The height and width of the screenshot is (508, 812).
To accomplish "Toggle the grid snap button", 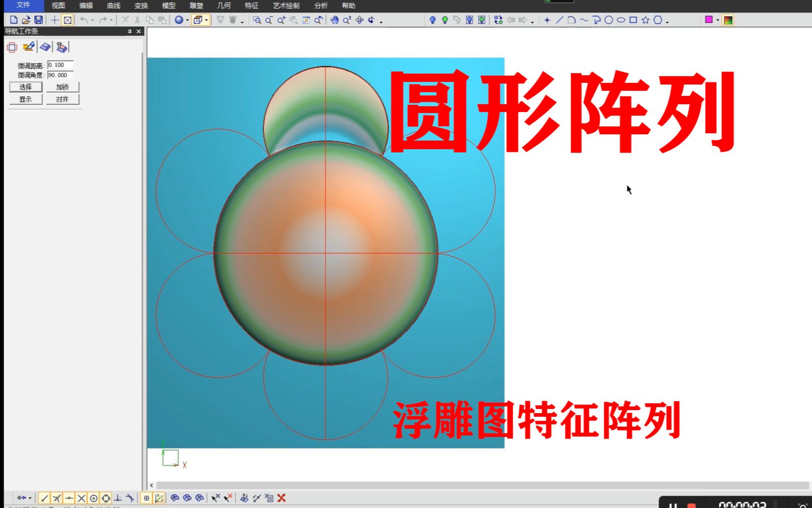I will 147,498.
